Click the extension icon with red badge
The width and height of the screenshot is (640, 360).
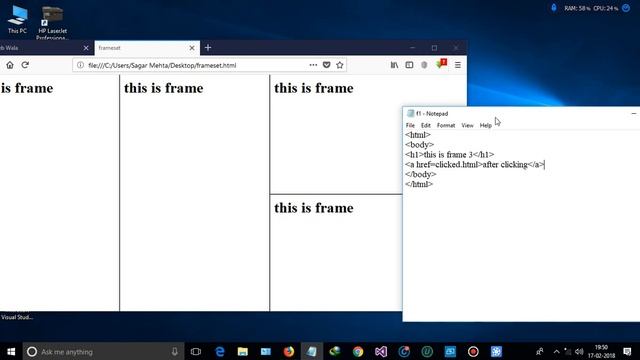pyautogui.click(x=442, y=64)
